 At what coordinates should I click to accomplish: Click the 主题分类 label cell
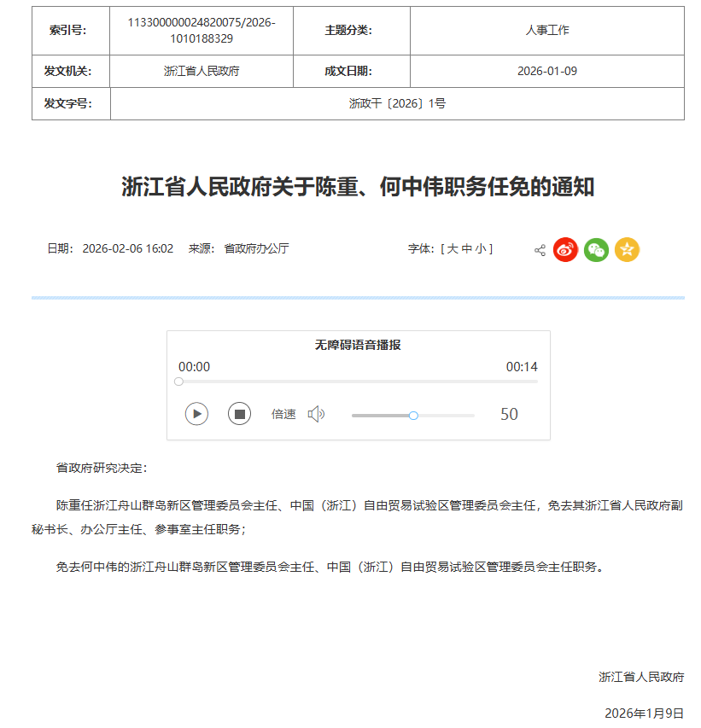point(352,31)
